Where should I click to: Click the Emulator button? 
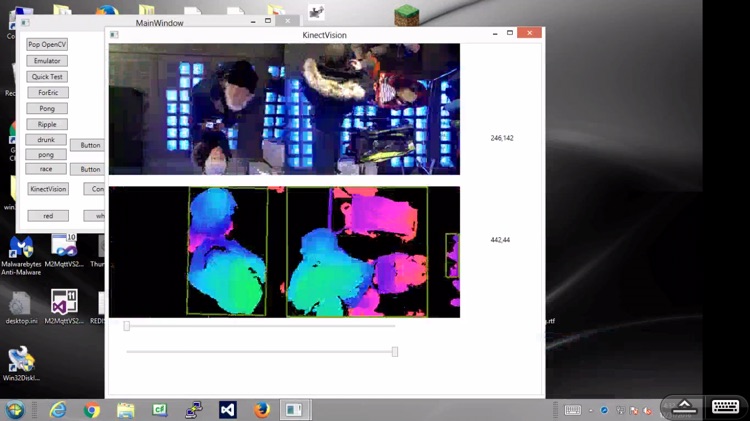pos(47,61)
